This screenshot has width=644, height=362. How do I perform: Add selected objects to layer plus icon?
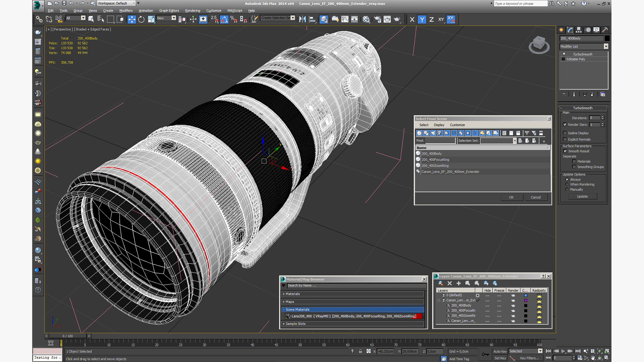pos(459,283)
